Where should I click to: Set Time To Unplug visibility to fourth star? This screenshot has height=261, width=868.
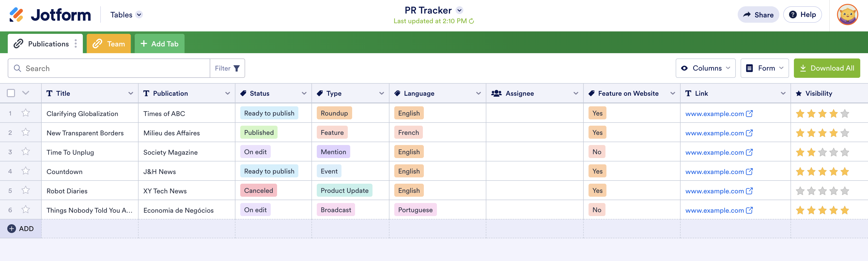tap(833, 152)
